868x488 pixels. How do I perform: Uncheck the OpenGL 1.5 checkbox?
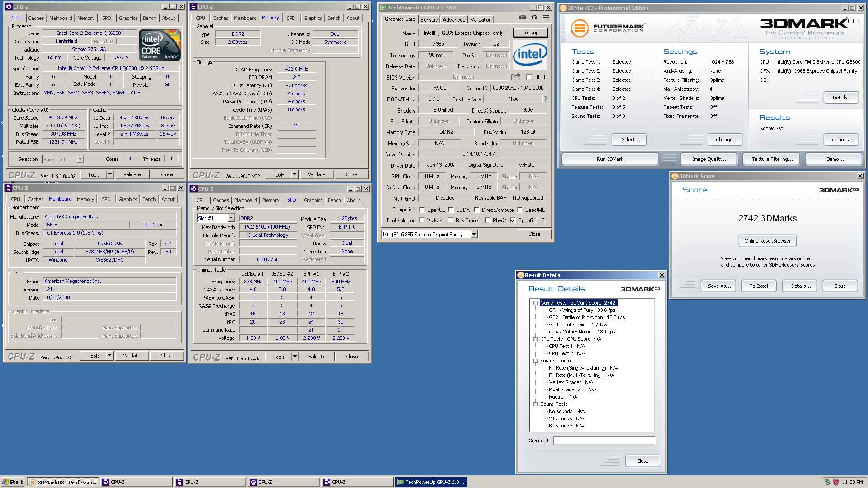tap(513, 221)
